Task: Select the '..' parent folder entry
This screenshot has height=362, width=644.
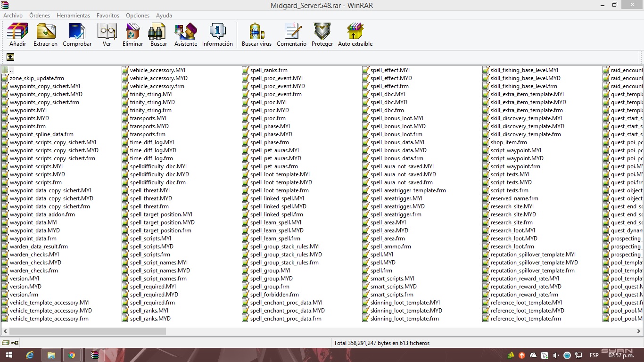Action: pyautogui.click(x=11, y=70)
